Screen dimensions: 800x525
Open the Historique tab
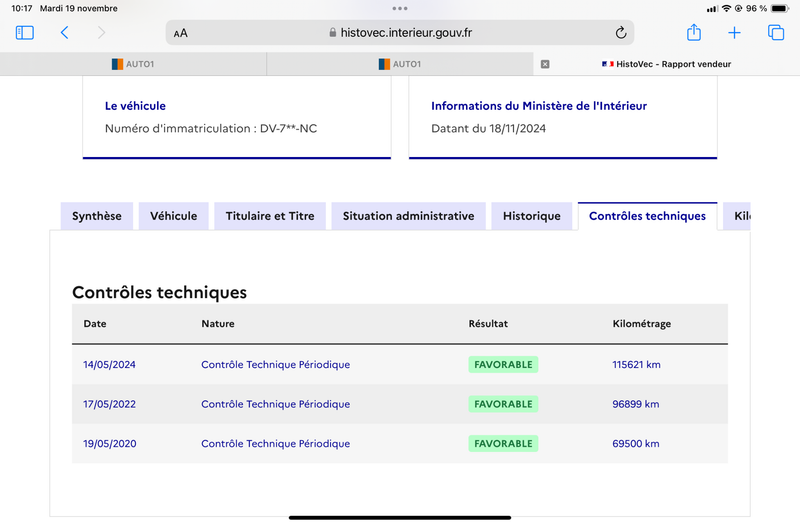click(x=532, y=216)
